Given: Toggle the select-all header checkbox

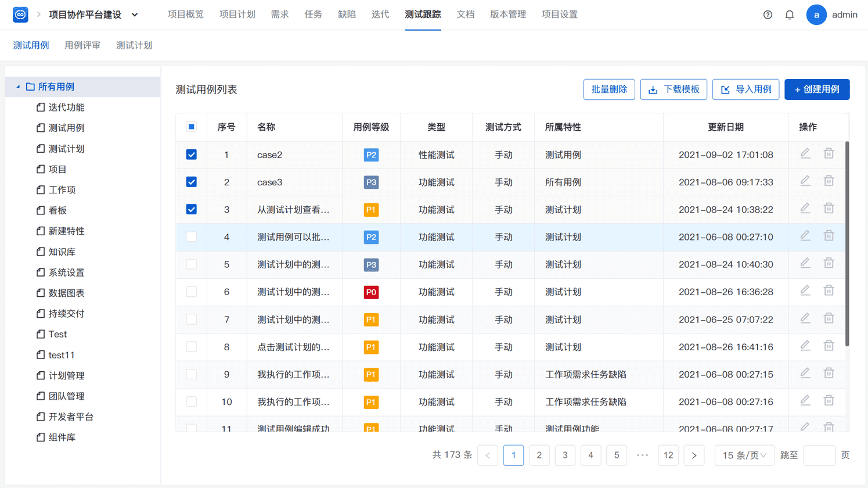Looking at the screenshot, I should tap(191, 127).
